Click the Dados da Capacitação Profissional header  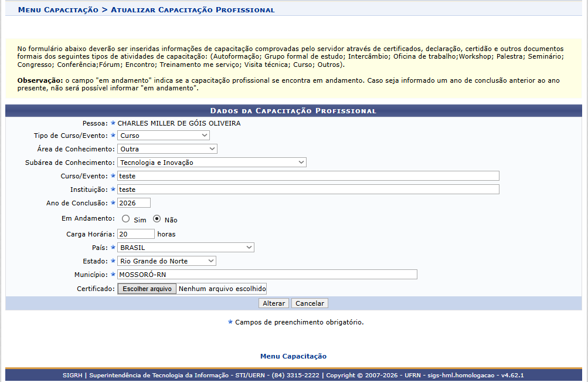293,111
